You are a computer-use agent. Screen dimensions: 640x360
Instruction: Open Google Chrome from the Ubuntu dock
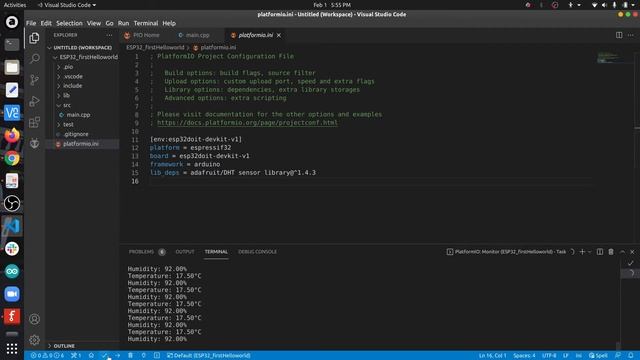[12, 158]
